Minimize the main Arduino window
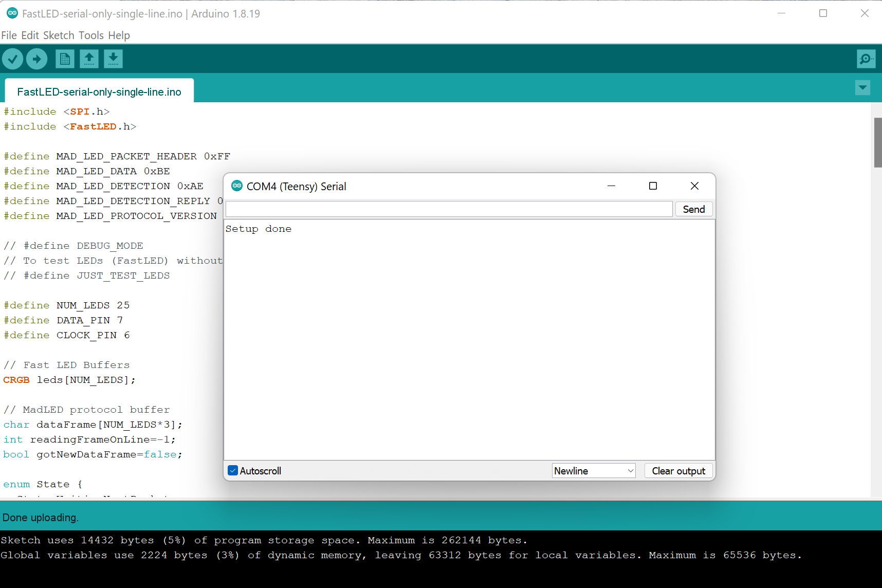Viewport: 882px width, 588px height. click(782, 13)
